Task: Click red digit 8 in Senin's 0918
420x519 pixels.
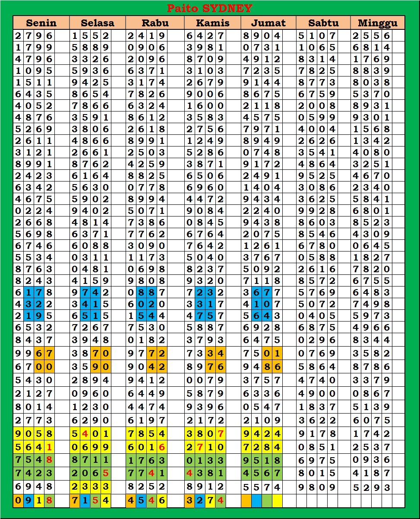Action: click(x=49, y=500)
